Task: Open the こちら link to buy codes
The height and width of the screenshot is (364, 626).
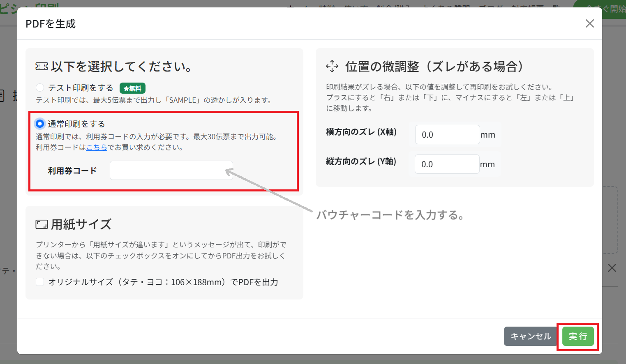Action: [x=97, y=147]
